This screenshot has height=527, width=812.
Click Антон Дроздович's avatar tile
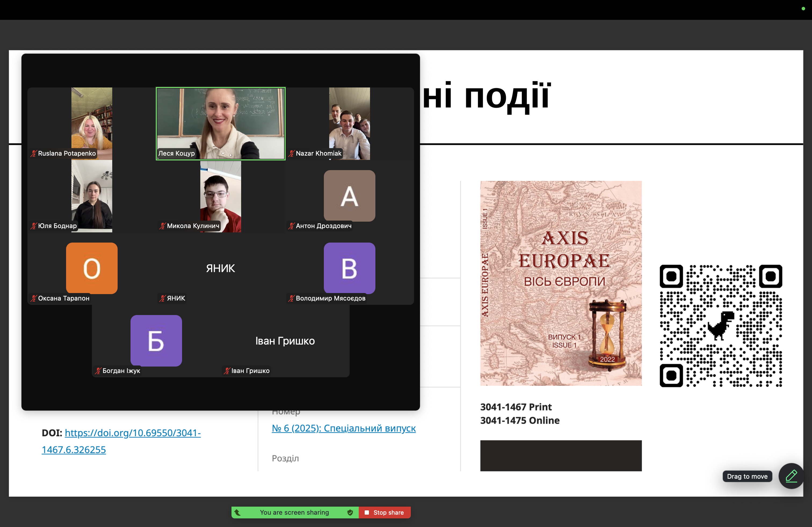point(349,196)
